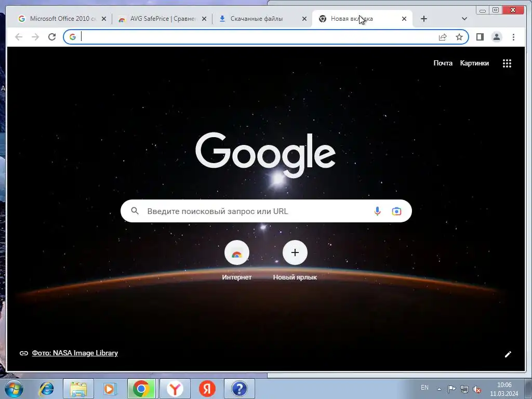The width and height of the screenshot is (532, 399).
Task: Open the profile avatar menu
Action: (496, 37)
